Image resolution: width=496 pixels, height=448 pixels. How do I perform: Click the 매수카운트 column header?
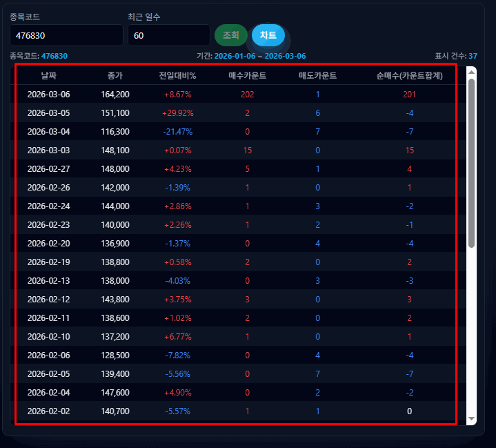tap(247, 75)
